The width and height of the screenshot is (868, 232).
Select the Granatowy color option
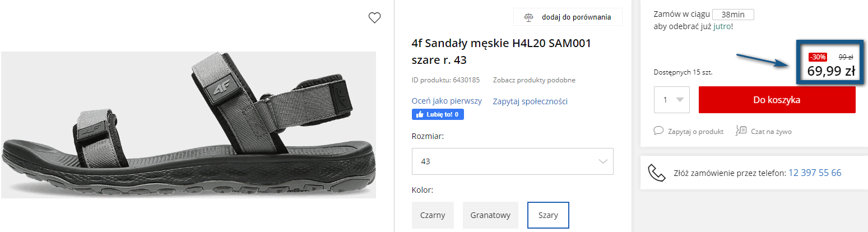pos(490,215)
